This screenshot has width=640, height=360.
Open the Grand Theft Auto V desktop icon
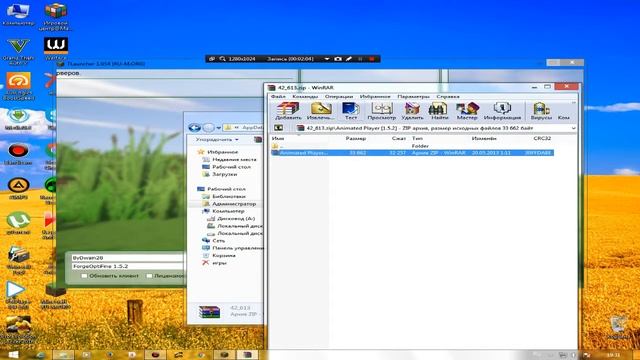click(x=18, y=51)
